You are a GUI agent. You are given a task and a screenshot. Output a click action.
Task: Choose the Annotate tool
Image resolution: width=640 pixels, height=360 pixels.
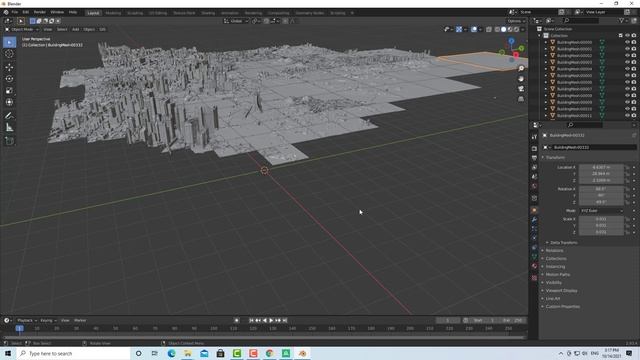tap(9, 116)
